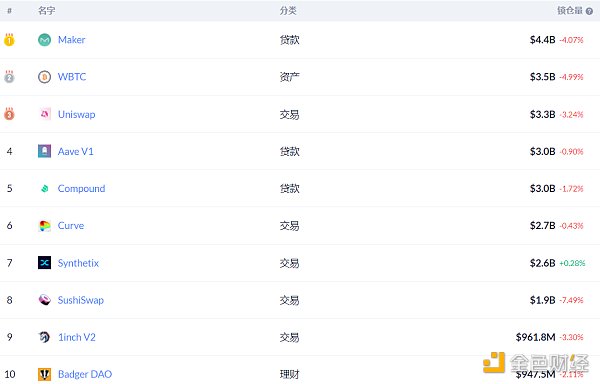This screenshot has width=600, height=384.
Task: Click the WBTC bitcoin icon
Action: (x=44, y=77)
